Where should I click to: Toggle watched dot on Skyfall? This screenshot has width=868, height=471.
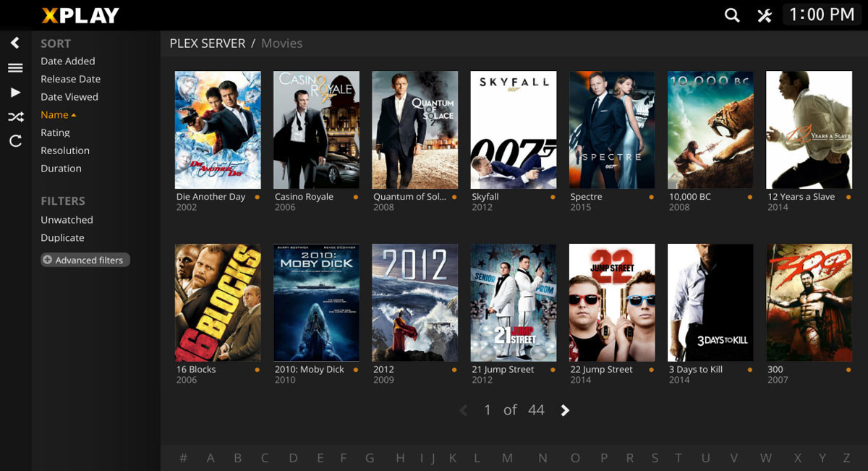tap(553, 197)
